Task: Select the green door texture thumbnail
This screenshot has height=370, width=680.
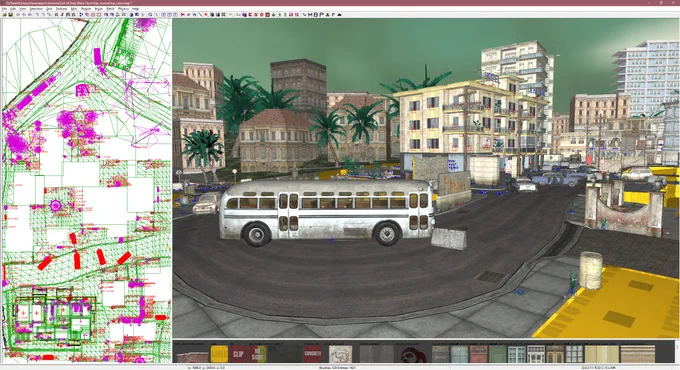Action: (x=498, y=354)
